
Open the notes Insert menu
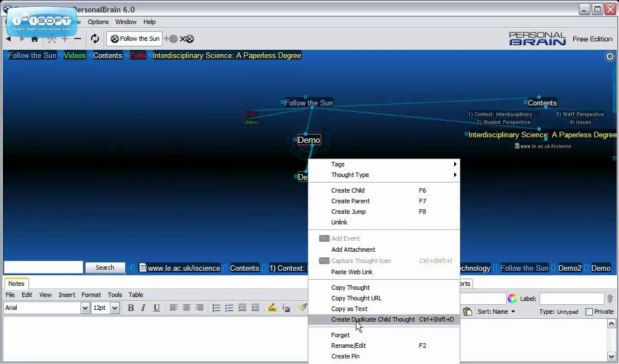coord(66,295)
